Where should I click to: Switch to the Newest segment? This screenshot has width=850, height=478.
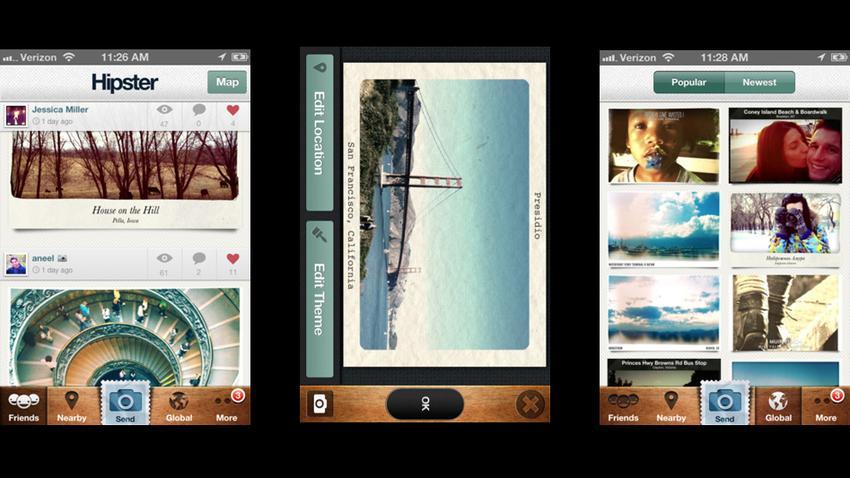point(759,82)
